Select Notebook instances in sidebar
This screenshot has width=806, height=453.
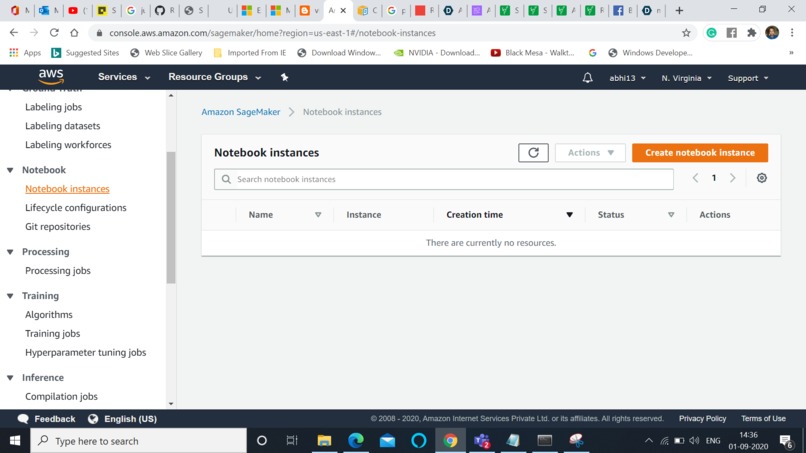click(67, 189)
